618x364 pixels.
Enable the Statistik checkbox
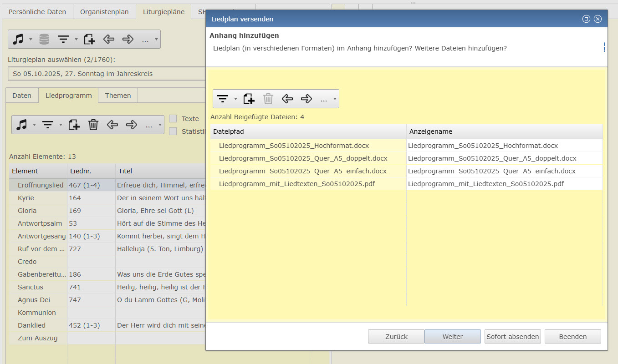click(x=173, y=131)
